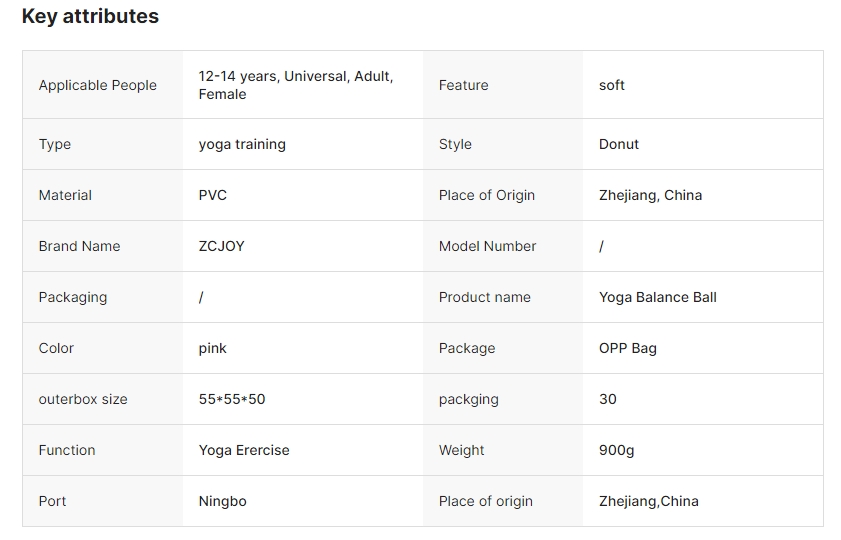Click the "Key attributes" heading
This screenshot has width=841, height=540.
pyautogui.click(x=90, y=17)
